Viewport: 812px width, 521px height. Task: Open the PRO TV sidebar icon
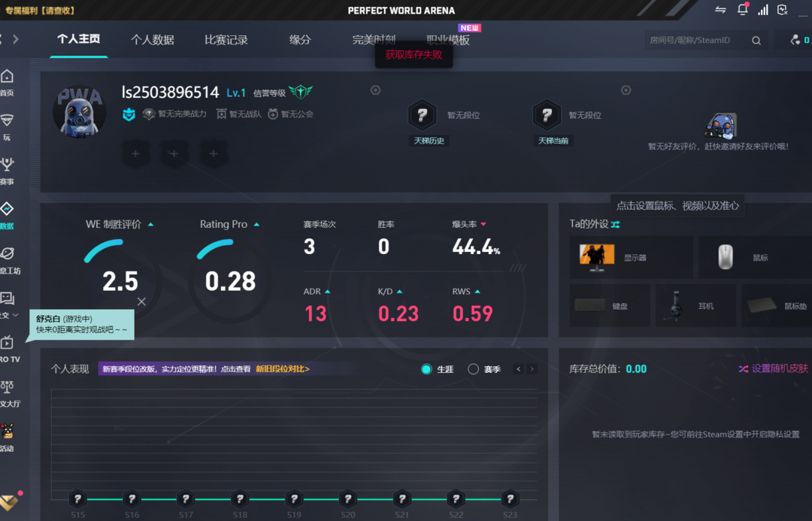[7, 343]
